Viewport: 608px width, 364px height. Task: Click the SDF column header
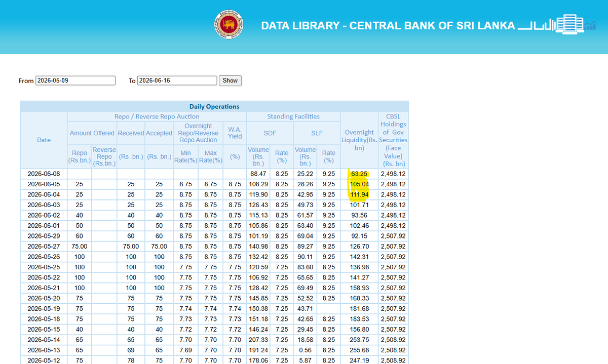point(270,133)
